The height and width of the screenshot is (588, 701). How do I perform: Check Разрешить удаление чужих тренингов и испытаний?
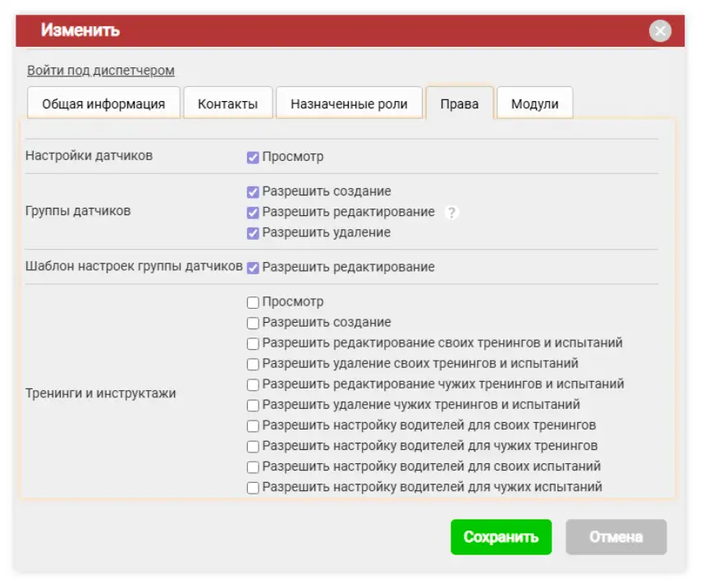[253, 404]
